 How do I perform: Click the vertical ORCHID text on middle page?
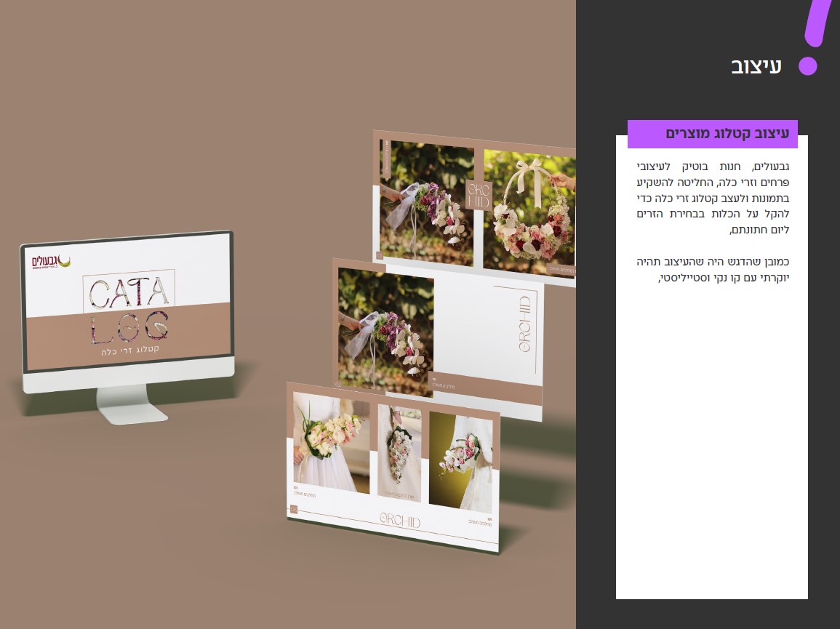point(524,324)
